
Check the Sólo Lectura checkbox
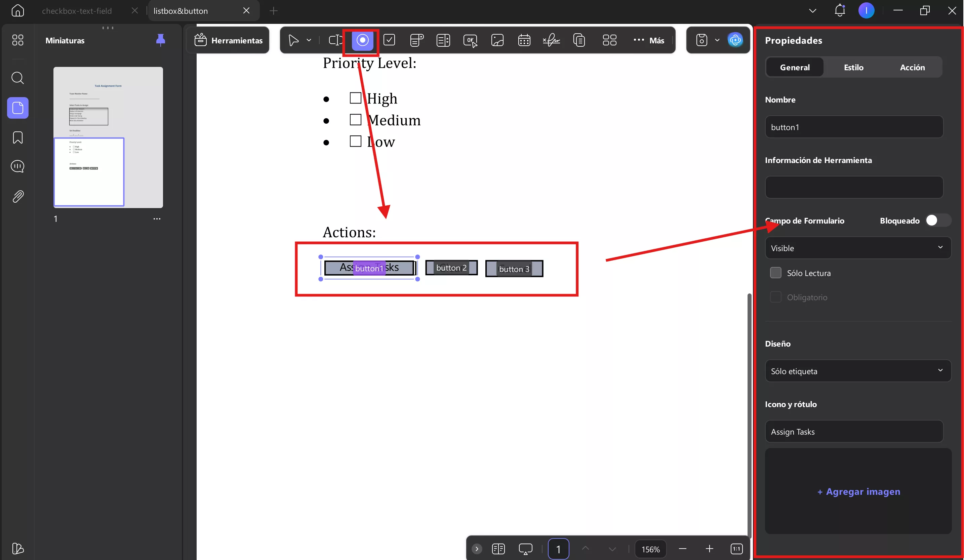tap(775, 273)
